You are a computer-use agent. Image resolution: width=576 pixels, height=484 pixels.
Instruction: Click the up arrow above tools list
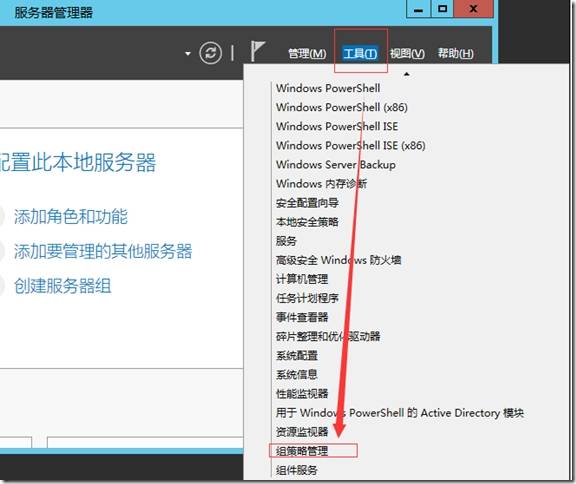tap(406, 74)
